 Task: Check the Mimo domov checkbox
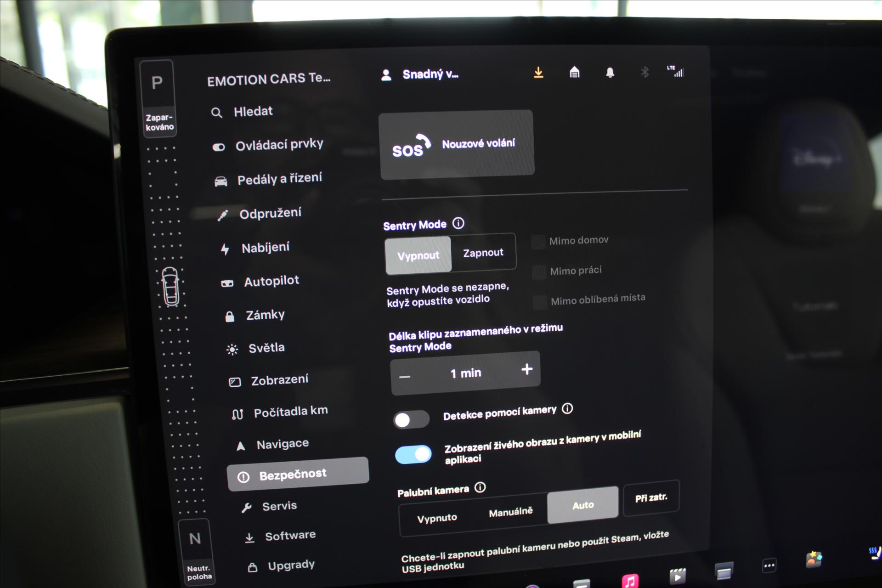click(538, 242)
